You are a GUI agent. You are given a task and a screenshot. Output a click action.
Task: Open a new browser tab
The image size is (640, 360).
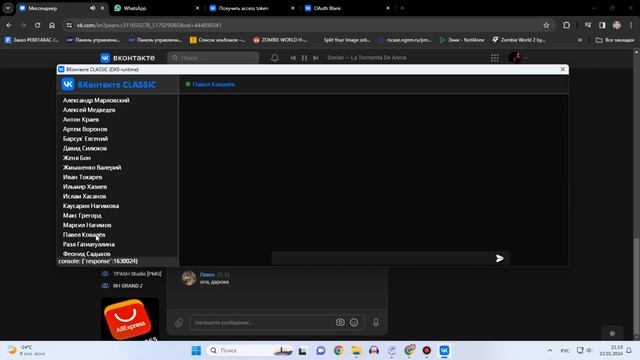[402, 8]
